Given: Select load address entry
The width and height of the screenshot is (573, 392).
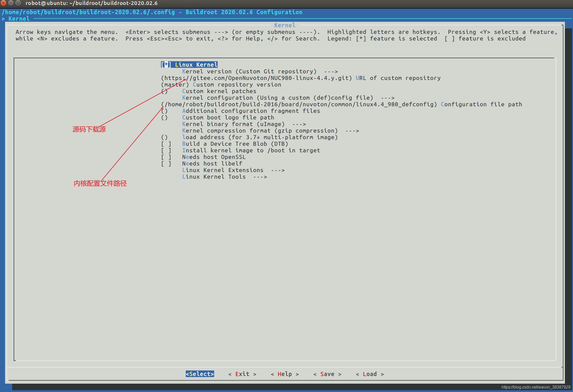Looking at the screenshot, I should pyautogui.click(x=249, y=137).
